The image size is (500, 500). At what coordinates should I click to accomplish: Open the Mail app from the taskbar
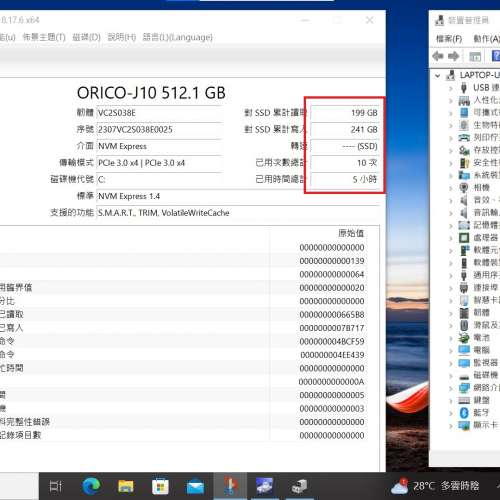(x=196, y=487)
